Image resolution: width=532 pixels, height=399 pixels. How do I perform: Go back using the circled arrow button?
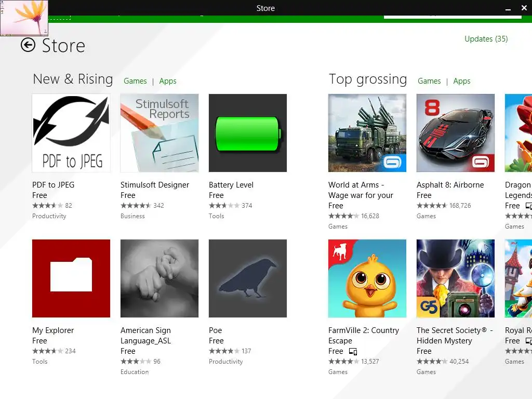[28, 45]
